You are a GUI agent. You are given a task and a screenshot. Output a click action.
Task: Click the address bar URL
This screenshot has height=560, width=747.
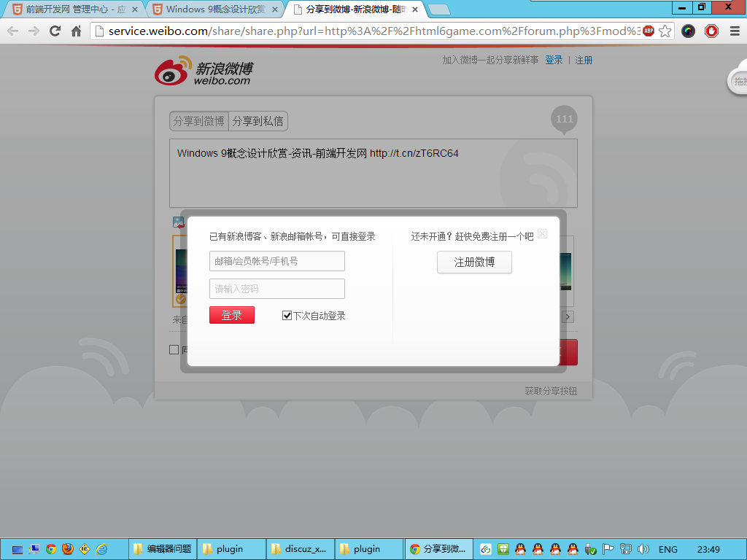coord(374,31)
